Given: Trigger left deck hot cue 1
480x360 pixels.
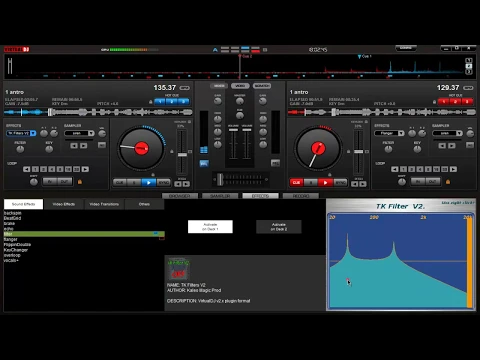Looking at the screenshot, I should point(160,101).
